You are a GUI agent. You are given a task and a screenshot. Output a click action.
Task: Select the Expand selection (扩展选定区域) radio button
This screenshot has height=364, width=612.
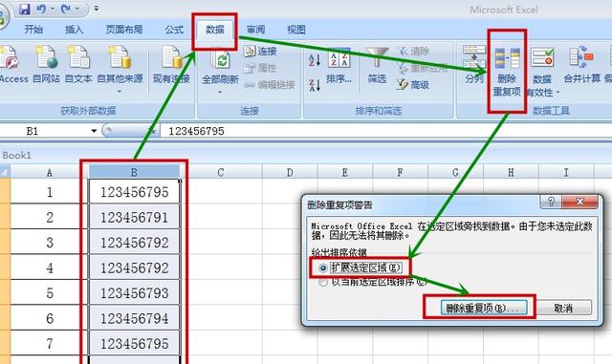(x=323, y=268)
